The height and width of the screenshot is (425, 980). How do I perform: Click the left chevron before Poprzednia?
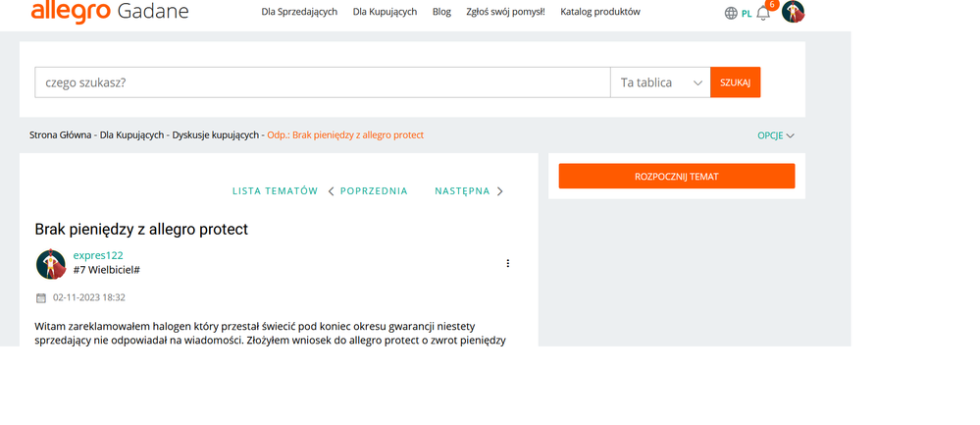pyautogui.click(x=331, y=191)
